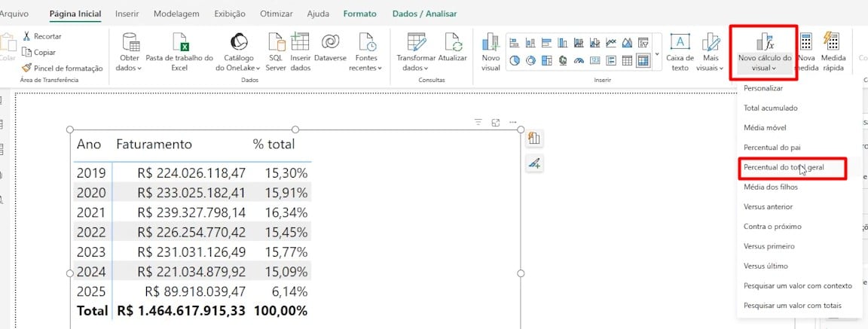Open the Ajuda tab

pyautogui.click(x=318, y=14)
